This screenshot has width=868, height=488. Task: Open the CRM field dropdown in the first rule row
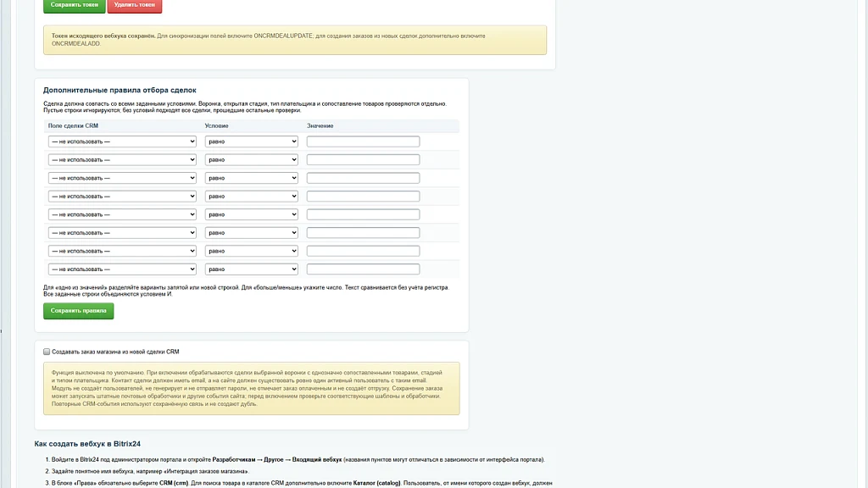122,141
